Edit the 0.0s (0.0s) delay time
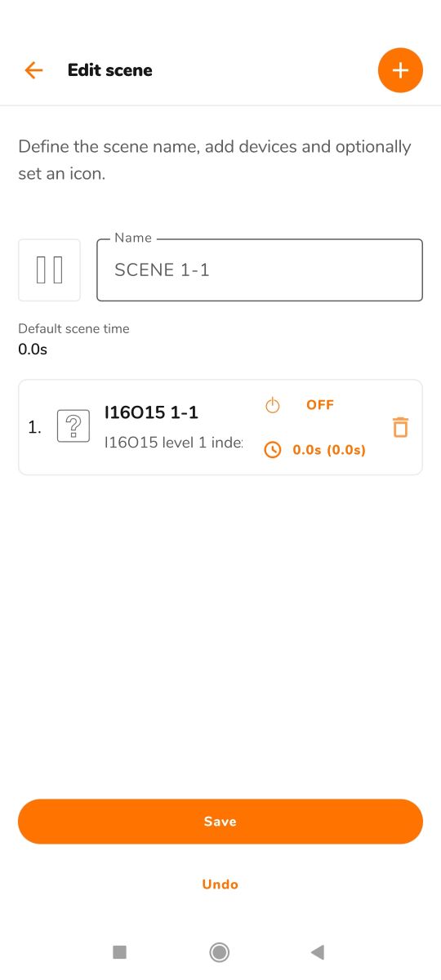The width and height of the screenshot is (441, 980). [329, 450]
